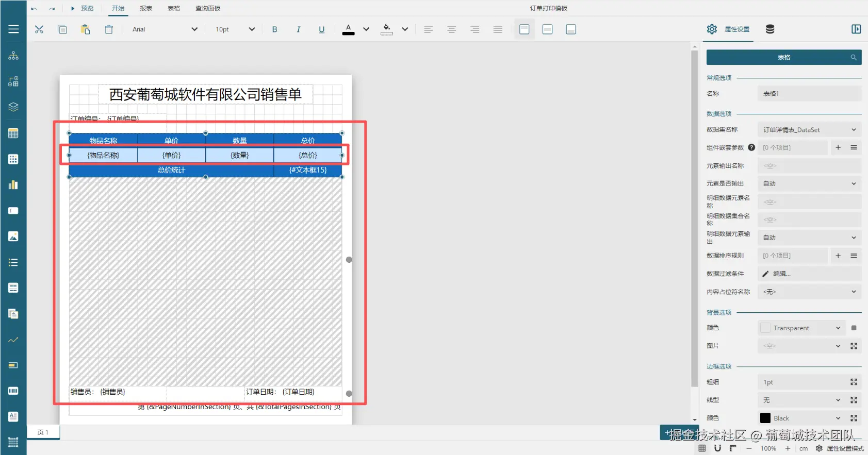Insert a bar chart control
The width and height of the screenshot is (868, 455).
(x=13, y=185)
